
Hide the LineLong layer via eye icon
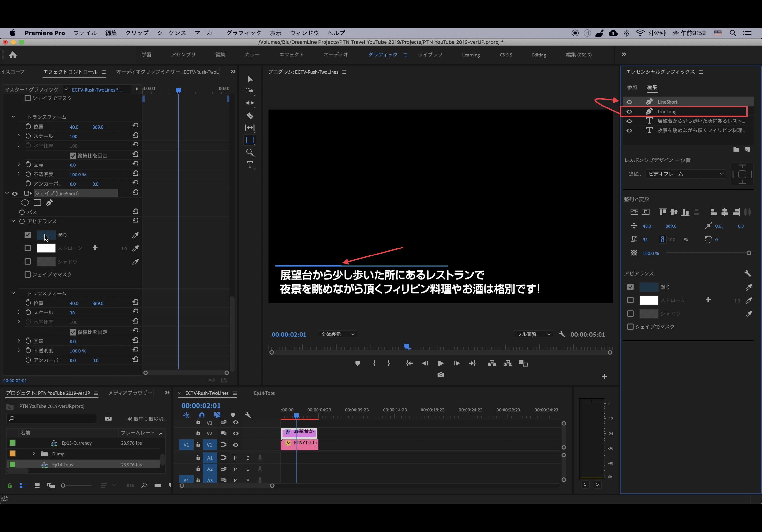point(629,112)
